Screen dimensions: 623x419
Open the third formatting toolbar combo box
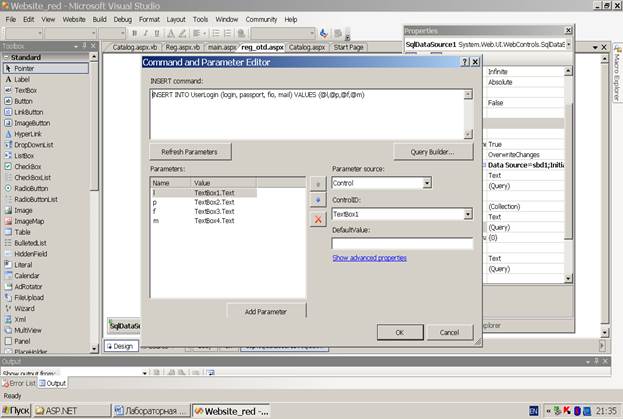pyautogui.click(x=112, y=33)
